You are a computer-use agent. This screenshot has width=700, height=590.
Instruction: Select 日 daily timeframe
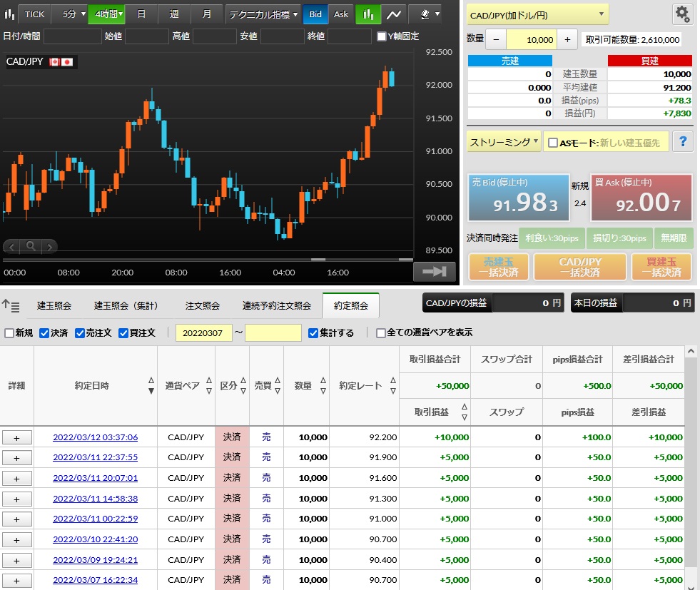click(x=141, y=14)
